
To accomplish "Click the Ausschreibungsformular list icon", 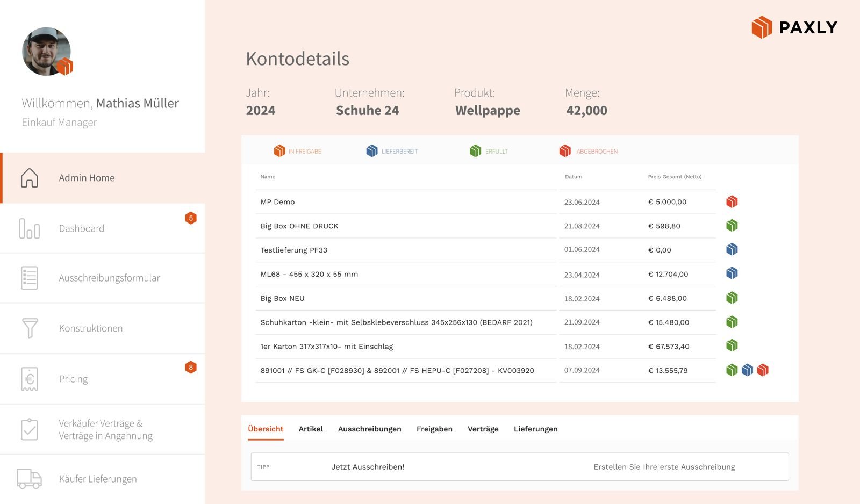I will (30, 278).
